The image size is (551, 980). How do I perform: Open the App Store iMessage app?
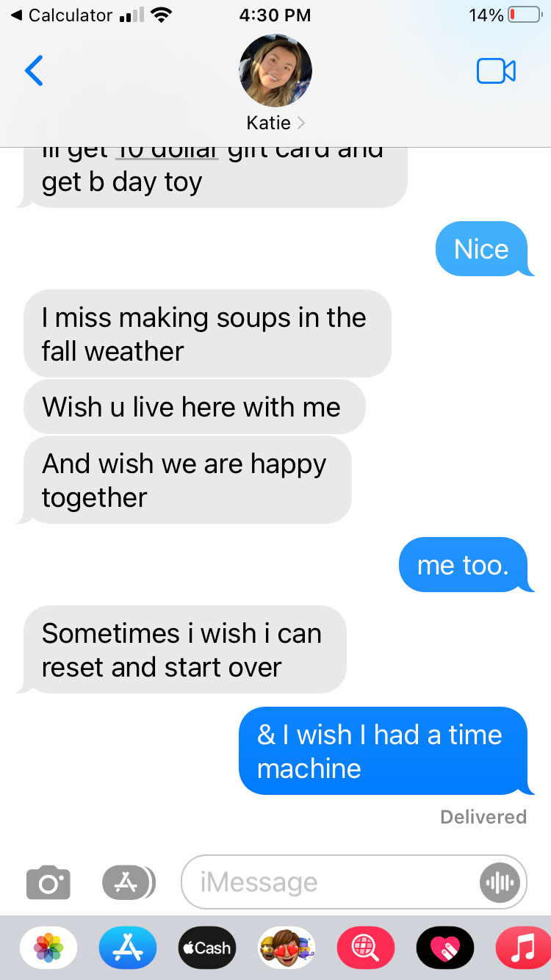pyautogui.click(x=128, y=948)
